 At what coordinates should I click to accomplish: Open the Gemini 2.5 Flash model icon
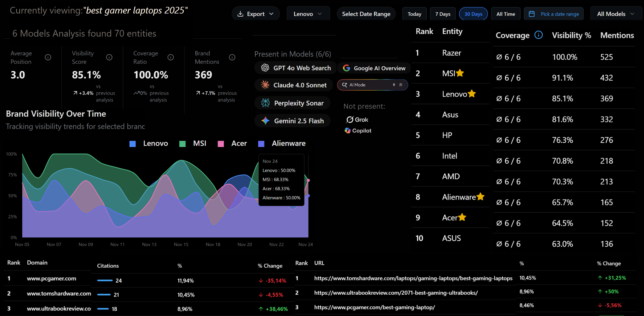(266, 121)
